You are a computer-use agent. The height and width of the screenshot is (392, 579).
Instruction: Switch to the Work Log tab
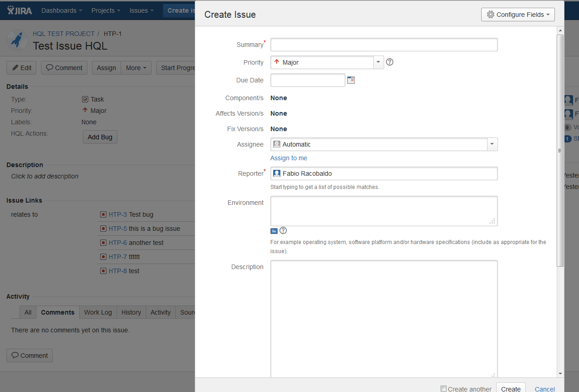[98, 312]
